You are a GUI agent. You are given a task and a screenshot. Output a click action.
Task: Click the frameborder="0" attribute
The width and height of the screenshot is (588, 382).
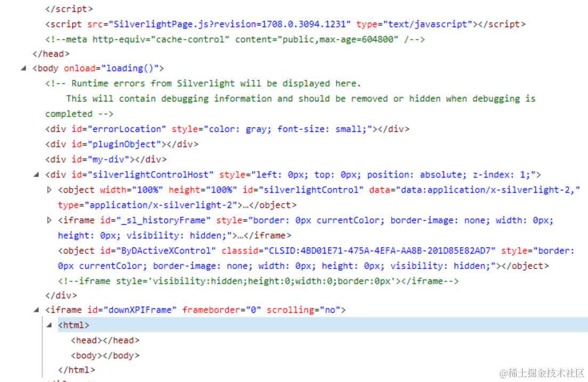tap(222, 310)
